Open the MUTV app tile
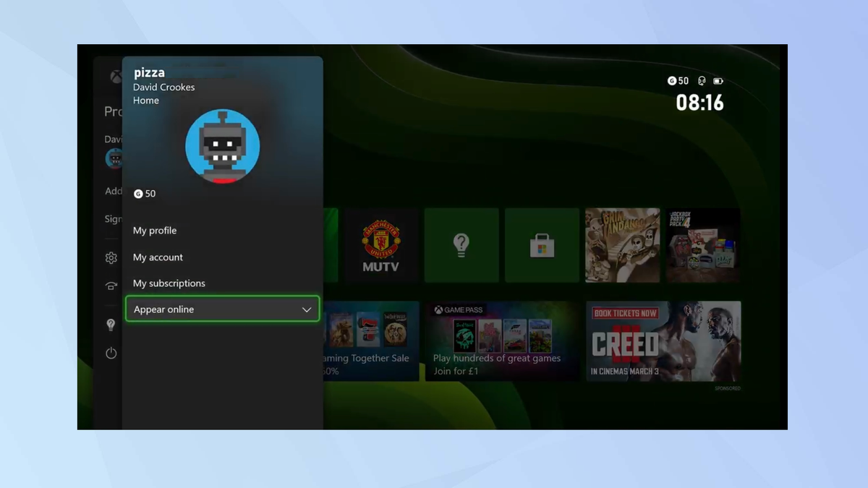868x488 pixels. coord(381,244)
